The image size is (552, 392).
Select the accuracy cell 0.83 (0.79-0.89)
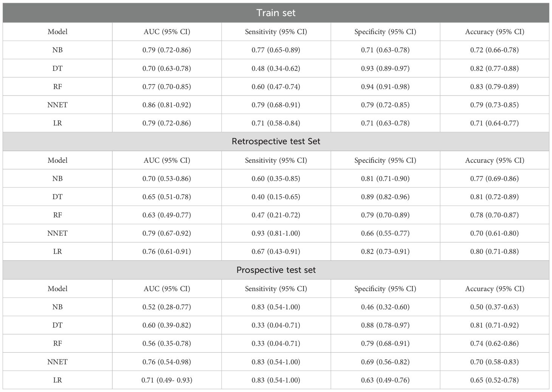coord(495,87)
